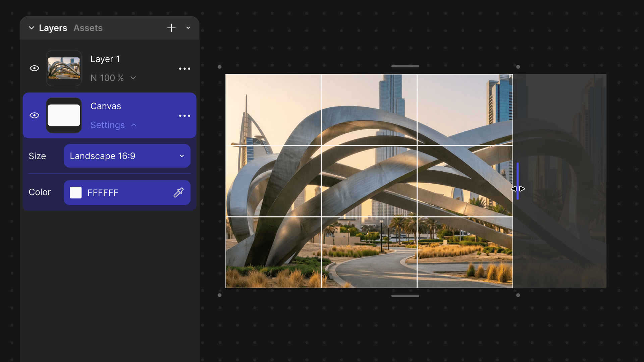
Task: Open the Layer 1 three-dot options menu
Action: (184, 69)
